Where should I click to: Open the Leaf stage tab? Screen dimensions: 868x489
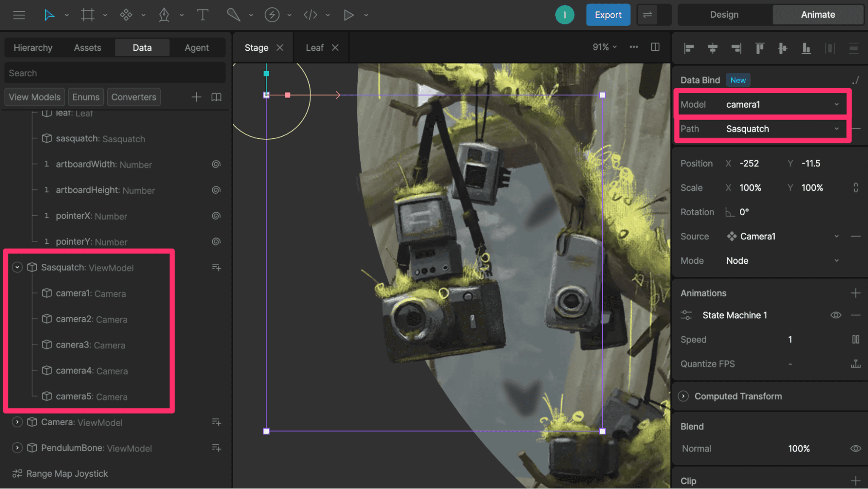pyautogui.click(x=315, y=48)
